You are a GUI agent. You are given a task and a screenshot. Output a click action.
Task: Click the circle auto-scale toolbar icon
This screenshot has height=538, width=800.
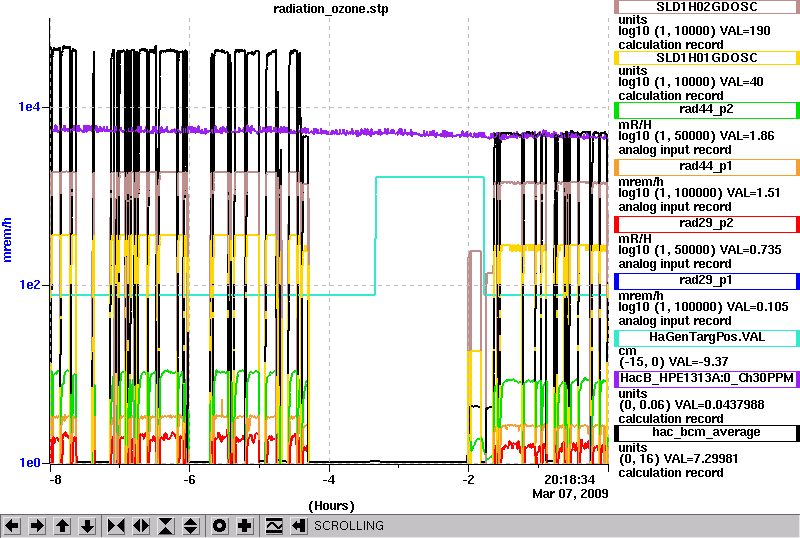pyautogui.click(x=219, y=526)
